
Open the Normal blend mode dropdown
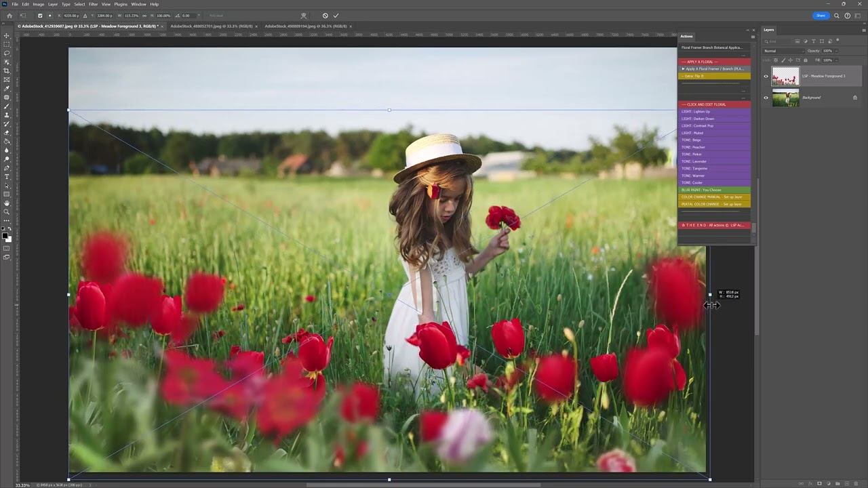pos(783,51)
